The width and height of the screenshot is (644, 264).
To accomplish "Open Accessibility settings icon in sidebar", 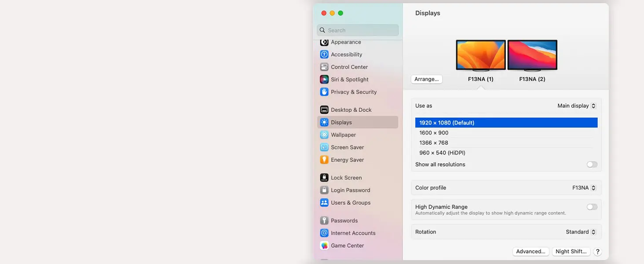I will pyautogui.click(x=324, y=55).
